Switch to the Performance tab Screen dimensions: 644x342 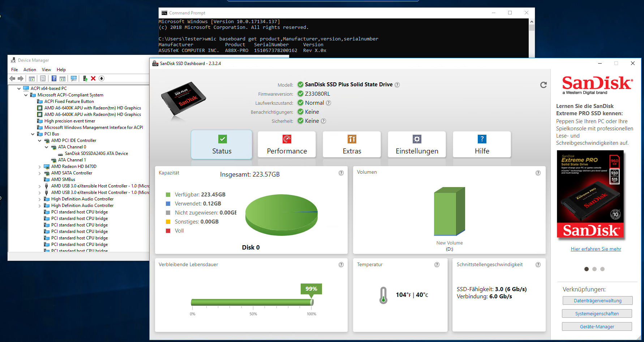tap(287, 144)
